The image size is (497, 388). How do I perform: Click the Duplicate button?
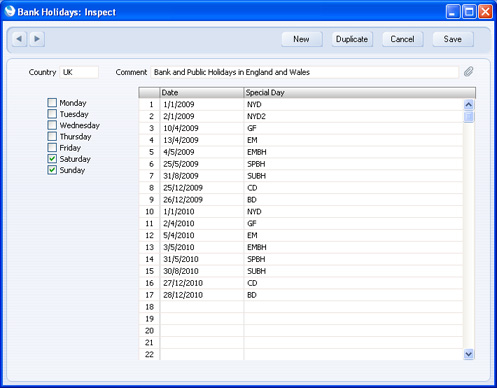coord(352,39)
